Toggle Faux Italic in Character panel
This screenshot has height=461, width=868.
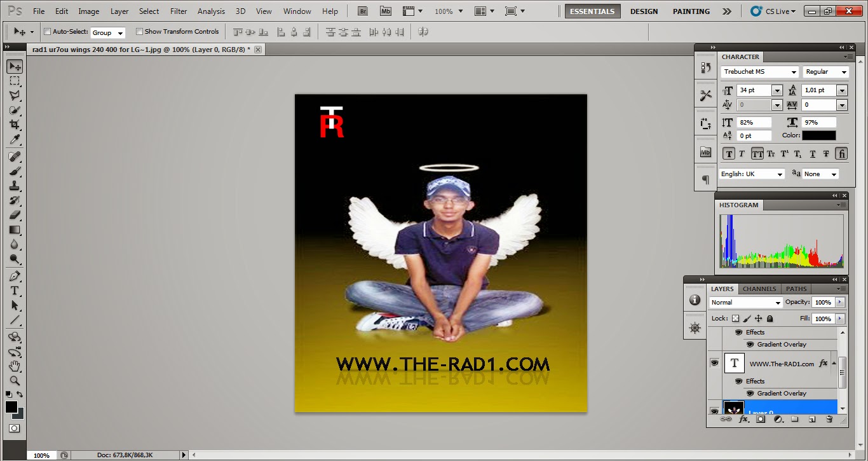point(742,154)
